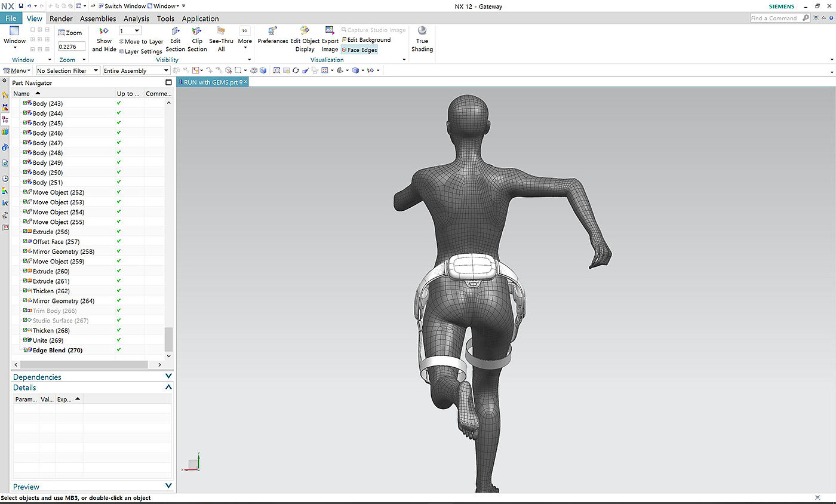Uncheck the Extrude (256) feature checkbox
836x504 pixels.
tap(26, 232)
